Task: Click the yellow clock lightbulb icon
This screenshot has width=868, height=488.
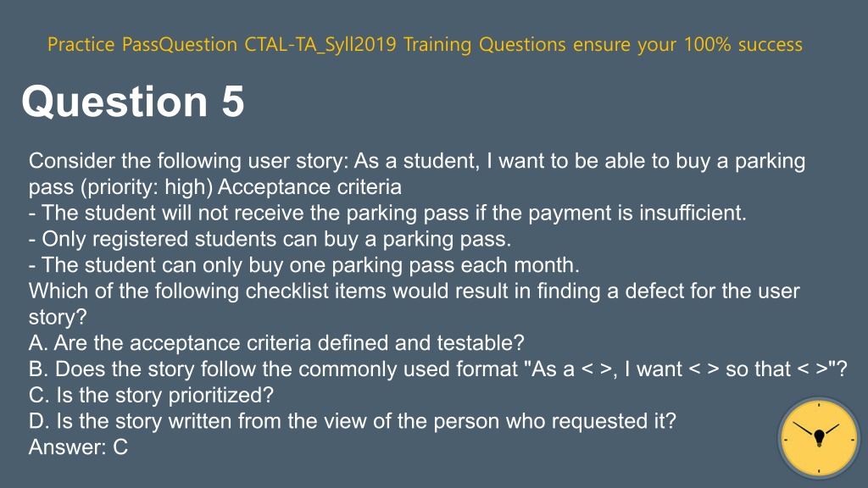Action: pos(819,438)
